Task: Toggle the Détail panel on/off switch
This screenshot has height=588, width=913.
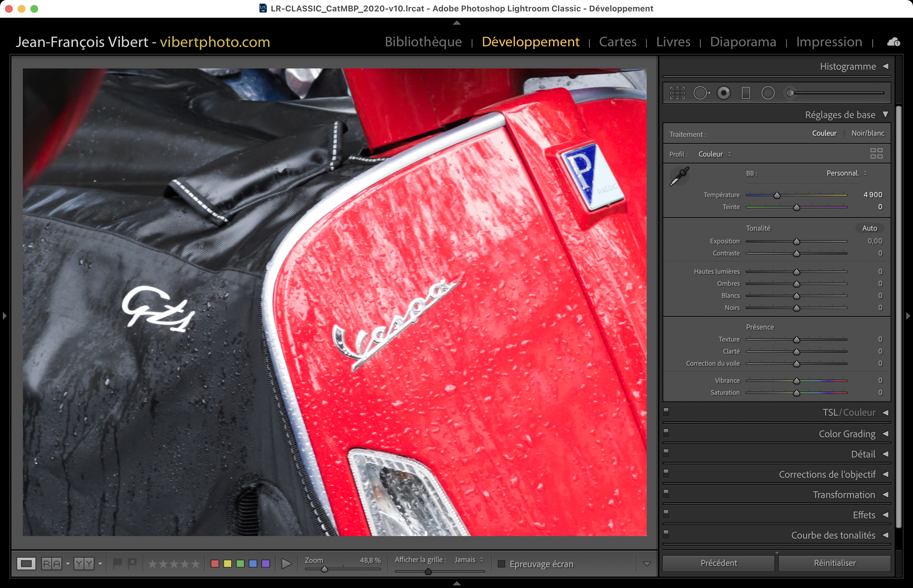Action: tap(666, 452)
